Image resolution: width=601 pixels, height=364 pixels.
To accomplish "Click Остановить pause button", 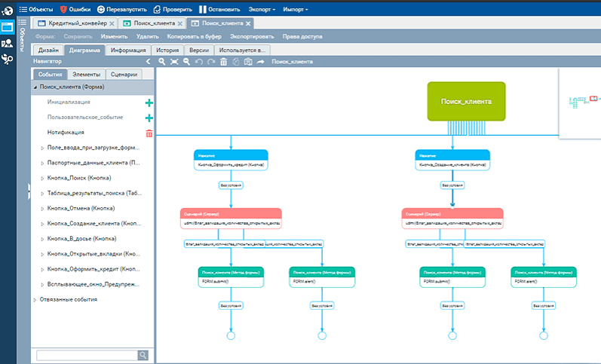I will 219,9.
